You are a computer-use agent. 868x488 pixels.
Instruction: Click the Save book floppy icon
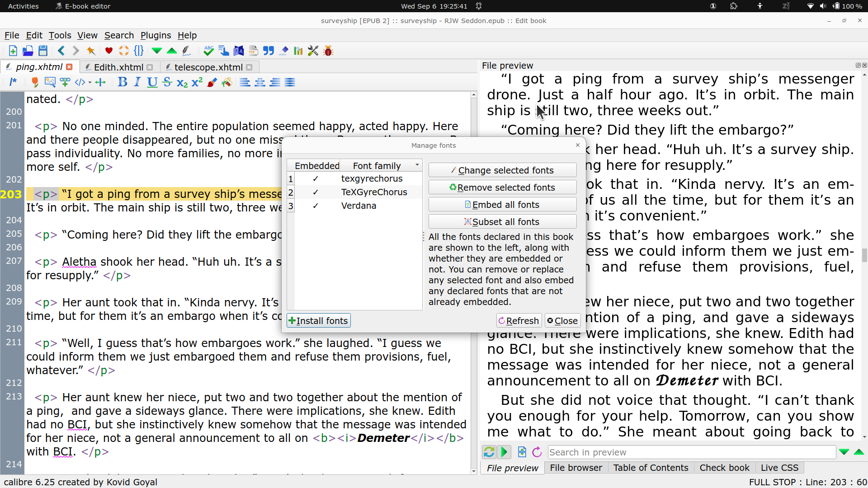[x=43, y=51]
